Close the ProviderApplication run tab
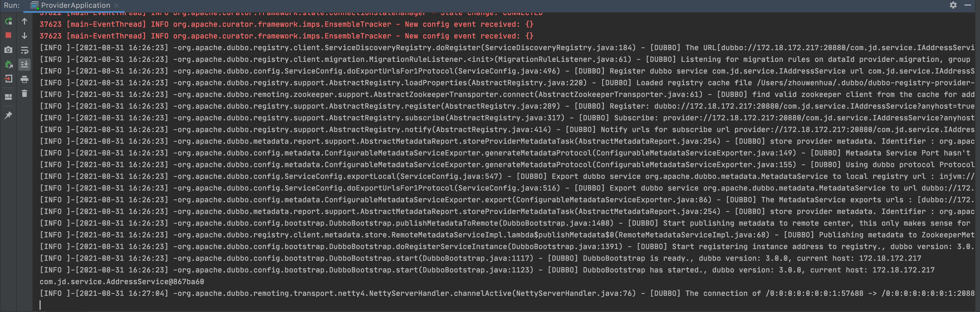This screenshot has height=312, width=980. pyautogui.click(x=116, y=5)
